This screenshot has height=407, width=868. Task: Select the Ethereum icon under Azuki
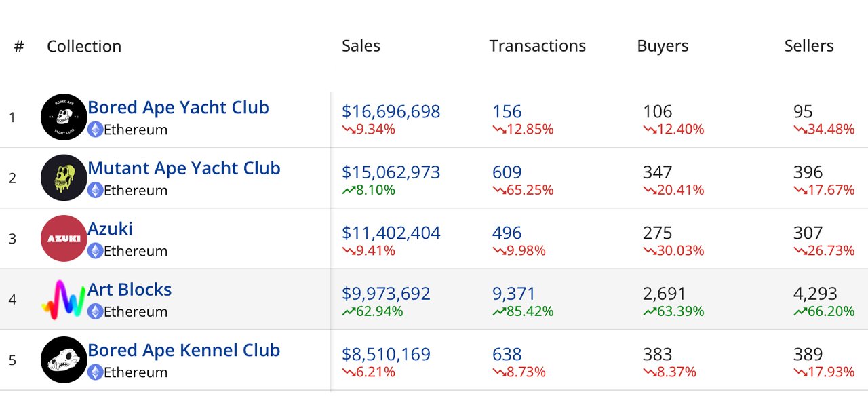click(94, 251)
